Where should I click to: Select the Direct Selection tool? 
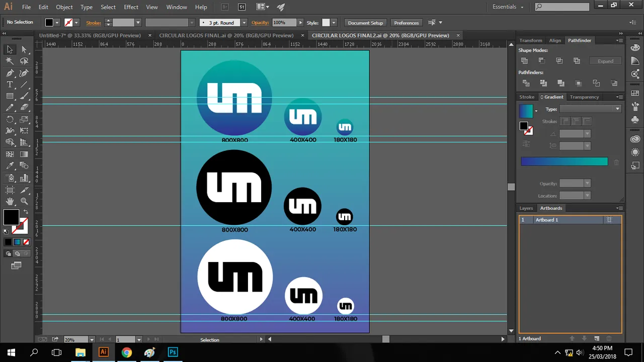(x=24, y=49)
